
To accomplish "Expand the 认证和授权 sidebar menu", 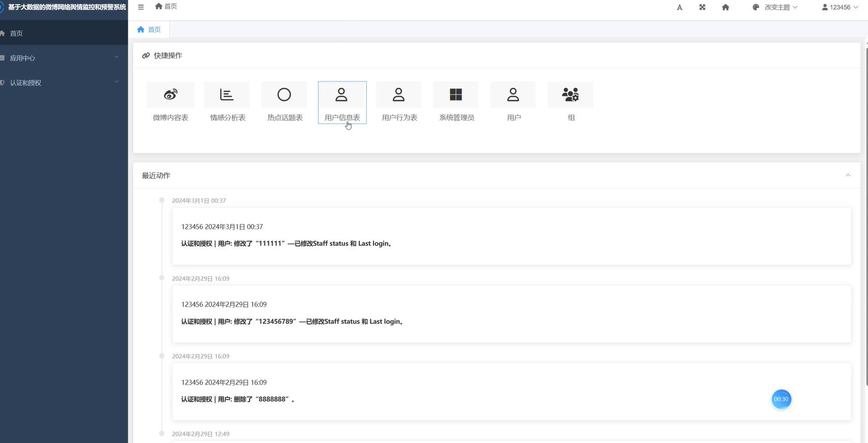I will click(x=64, y=83).
